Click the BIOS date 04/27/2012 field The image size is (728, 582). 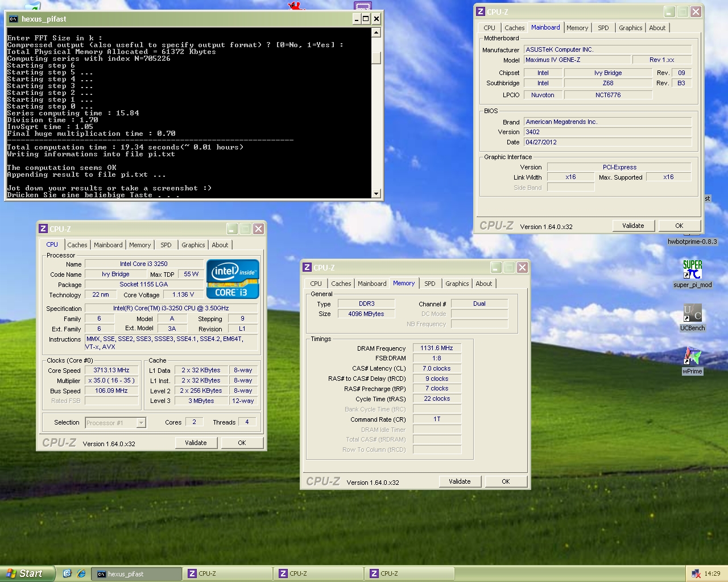(607, 142)
